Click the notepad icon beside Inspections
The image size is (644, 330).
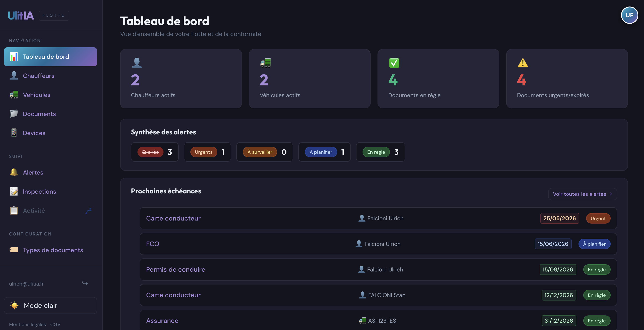pos(14,191)
